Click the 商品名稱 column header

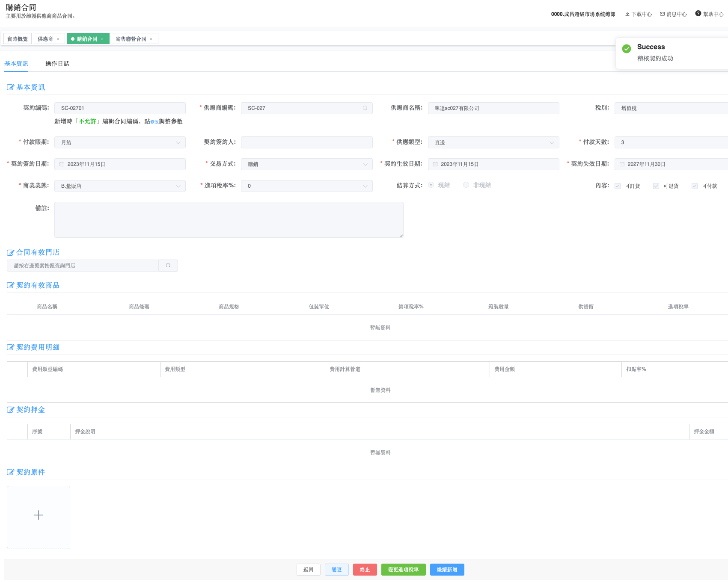tap(47, 307)
